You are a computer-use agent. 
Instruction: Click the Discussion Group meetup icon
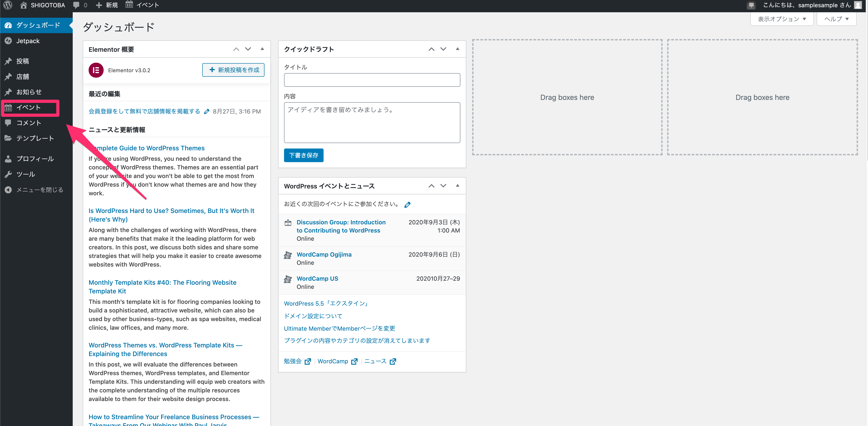(x=288, y=223)
